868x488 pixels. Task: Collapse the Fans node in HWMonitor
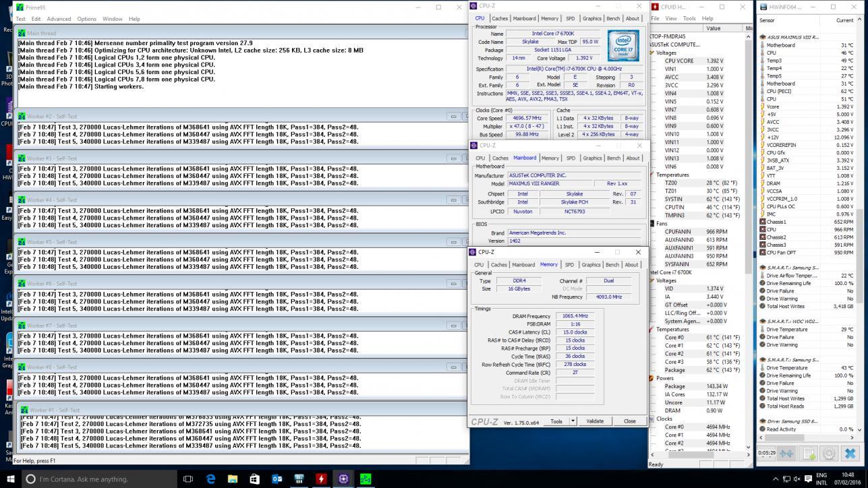point(652,223)
